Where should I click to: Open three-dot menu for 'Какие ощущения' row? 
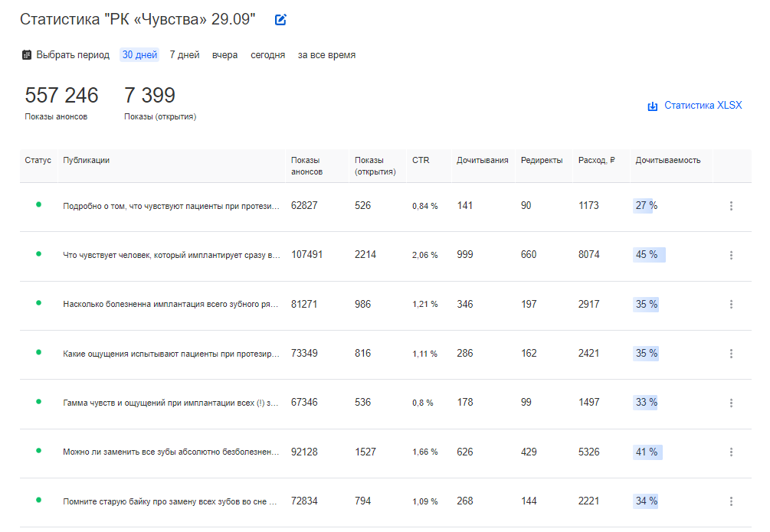(x=731, y=354)
